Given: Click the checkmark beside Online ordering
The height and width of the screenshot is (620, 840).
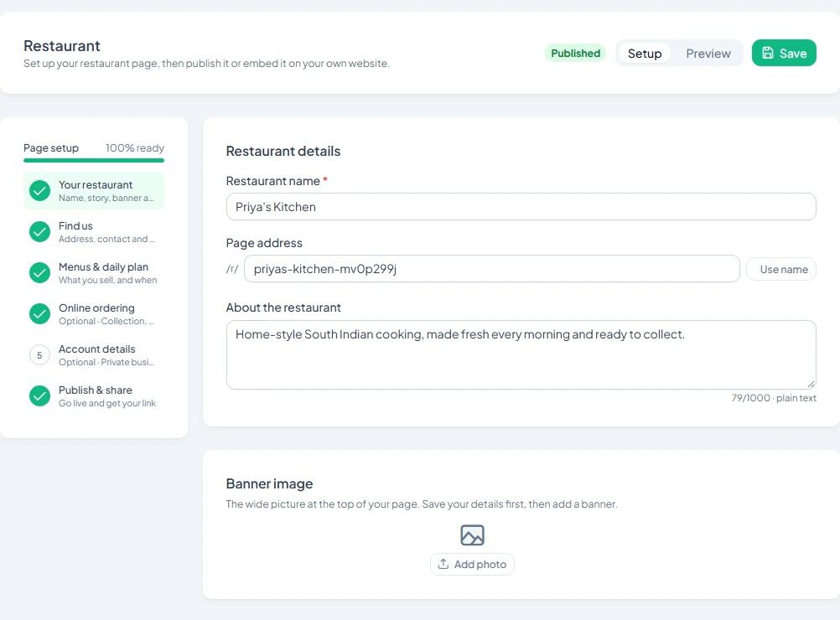Looking at the screenshot, I should 39,313.
